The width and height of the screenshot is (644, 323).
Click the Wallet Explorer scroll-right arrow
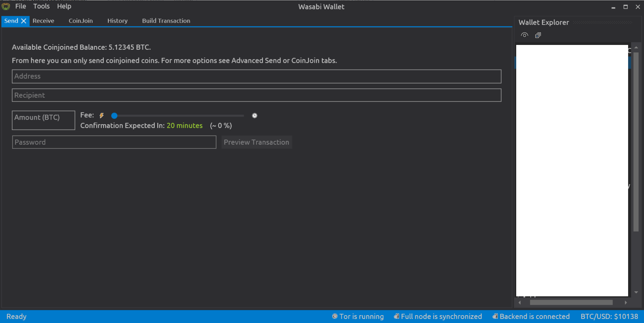(x=625, y=302)
